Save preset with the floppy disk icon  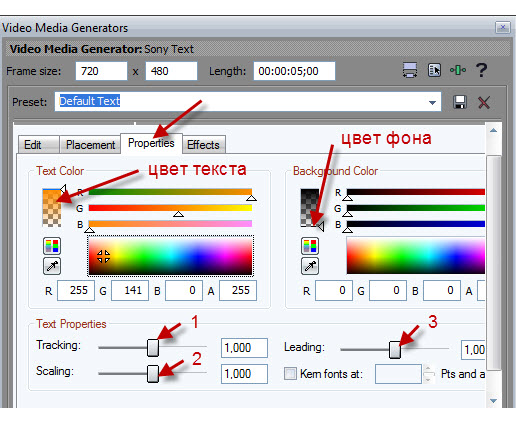[x=460, y=102]
